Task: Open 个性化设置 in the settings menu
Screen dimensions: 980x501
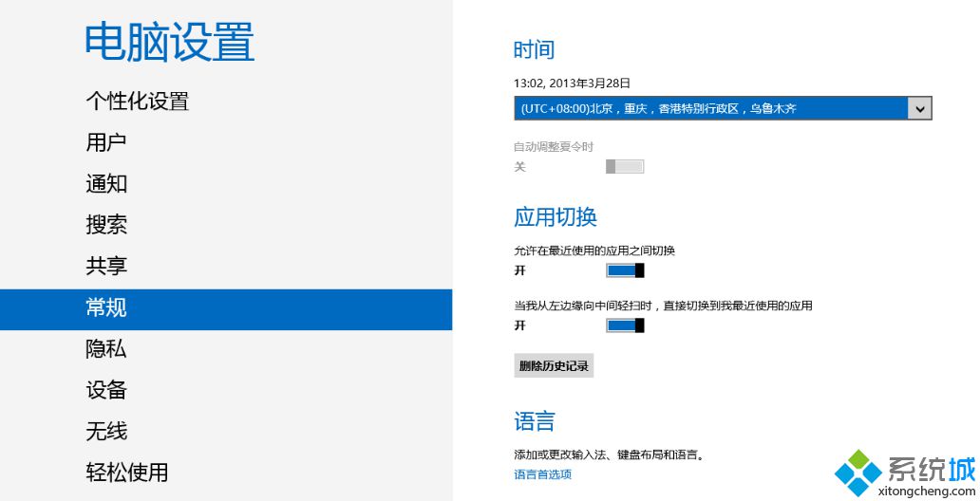Action: coord(138,102)
